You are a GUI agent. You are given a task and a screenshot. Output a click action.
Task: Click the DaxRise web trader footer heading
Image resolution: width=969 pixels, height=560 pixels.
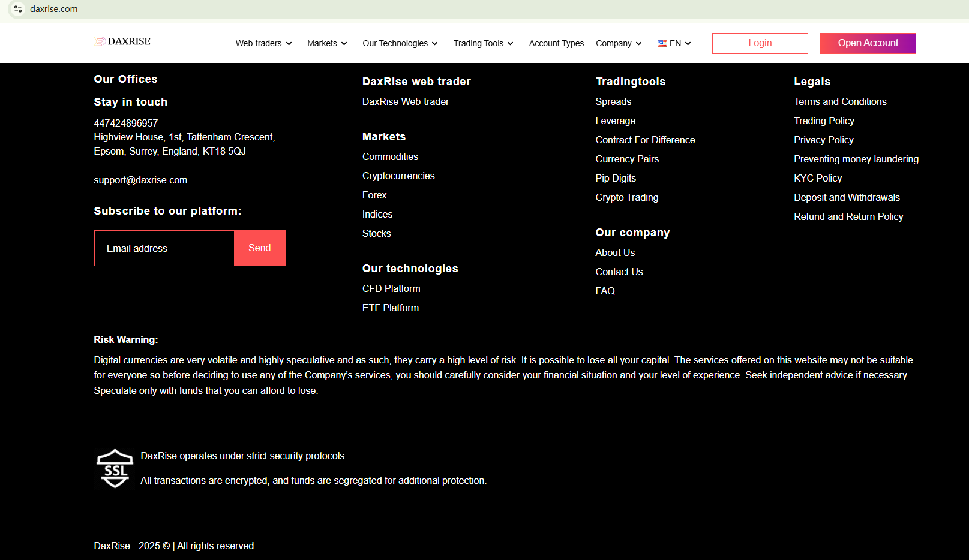[x=416, y=82]
